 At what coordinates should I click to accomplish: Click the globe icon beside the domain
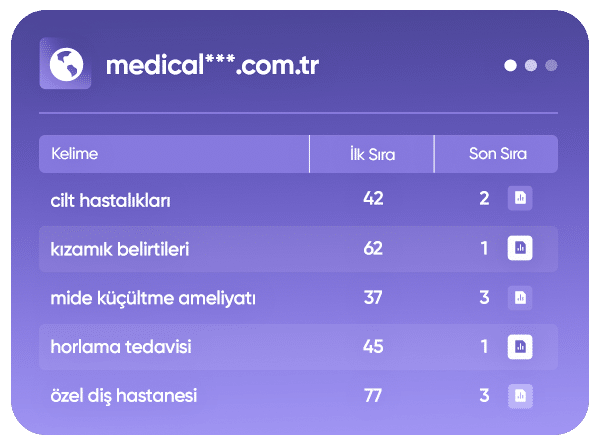point(66,64)
